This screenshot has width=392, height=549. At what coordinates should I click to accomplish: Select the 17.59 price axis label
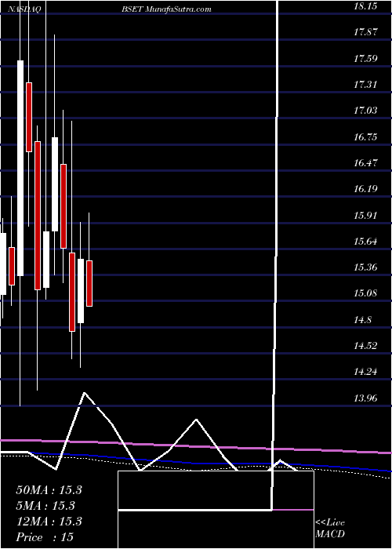[x=365, y=59]
